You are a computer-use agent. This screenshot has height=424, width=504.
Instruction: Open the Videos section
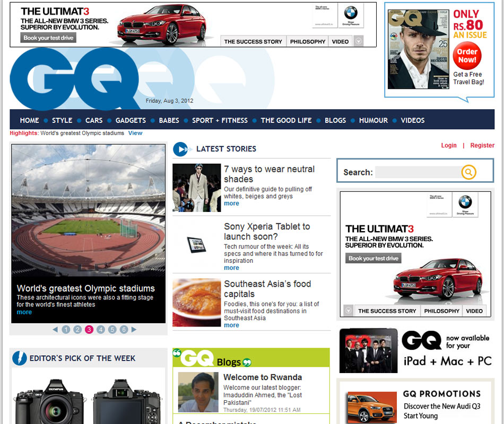(412, 120)
